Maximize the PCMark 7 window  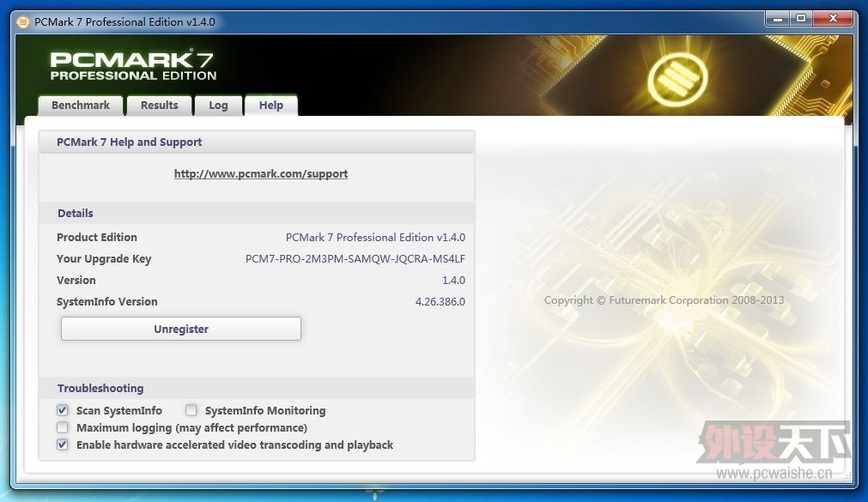click(x=801, y=19)
